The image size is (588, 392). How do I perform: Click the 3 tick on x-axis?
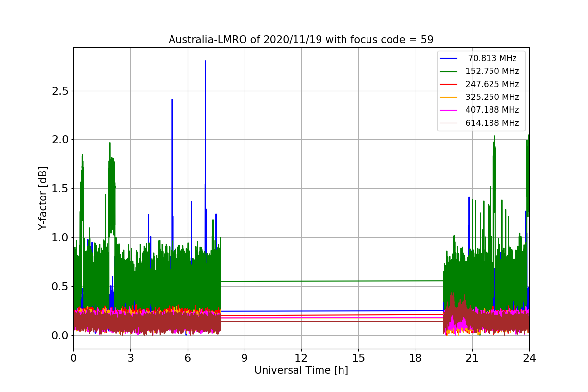point(130,358)
